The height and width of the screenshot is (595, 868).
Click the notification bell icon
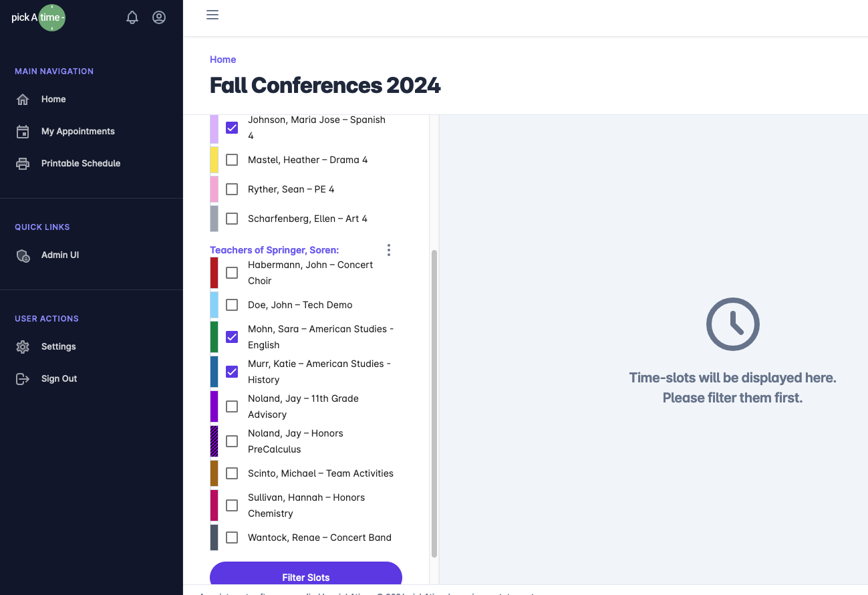click(132, 18)
